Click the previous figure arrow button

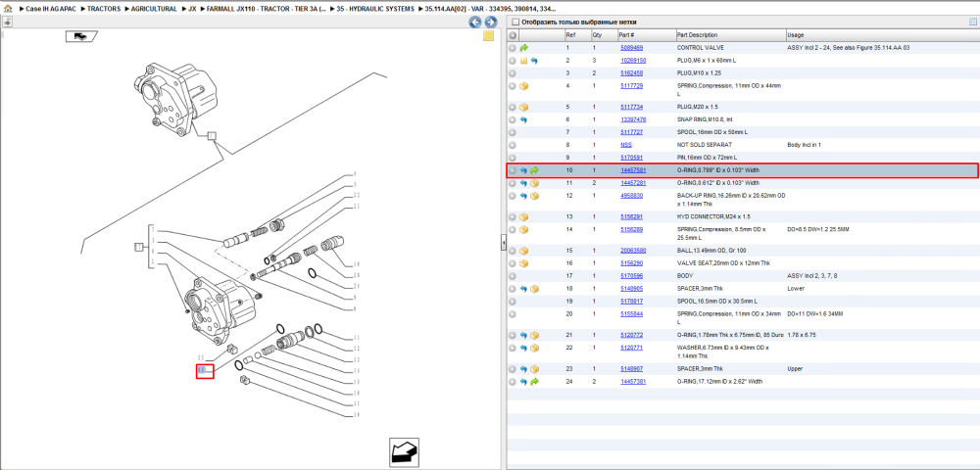(x=475, y=23)
